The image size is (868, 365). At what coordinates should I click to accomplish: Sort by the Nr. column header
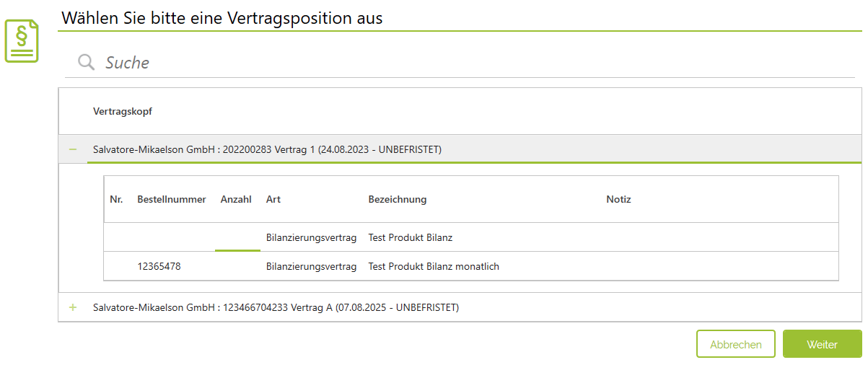[x=117, y=199]
